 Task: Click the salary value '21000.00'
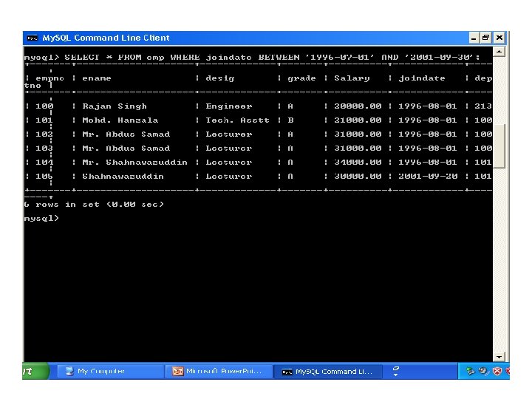(358, 120)
